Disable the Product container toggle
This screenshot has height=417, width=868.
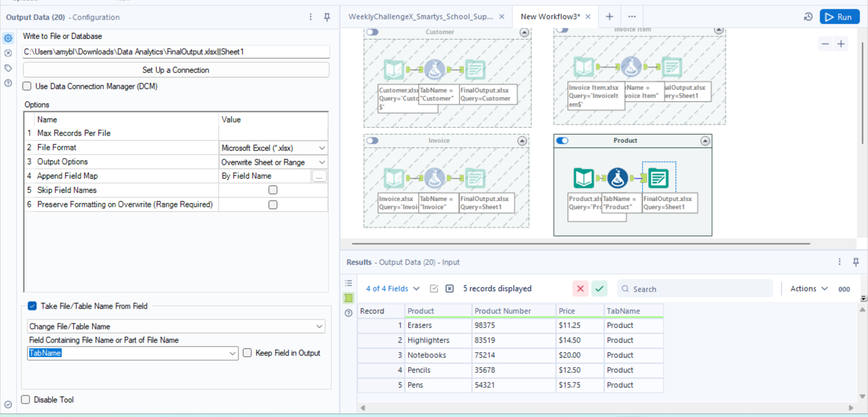pos(562,141)
